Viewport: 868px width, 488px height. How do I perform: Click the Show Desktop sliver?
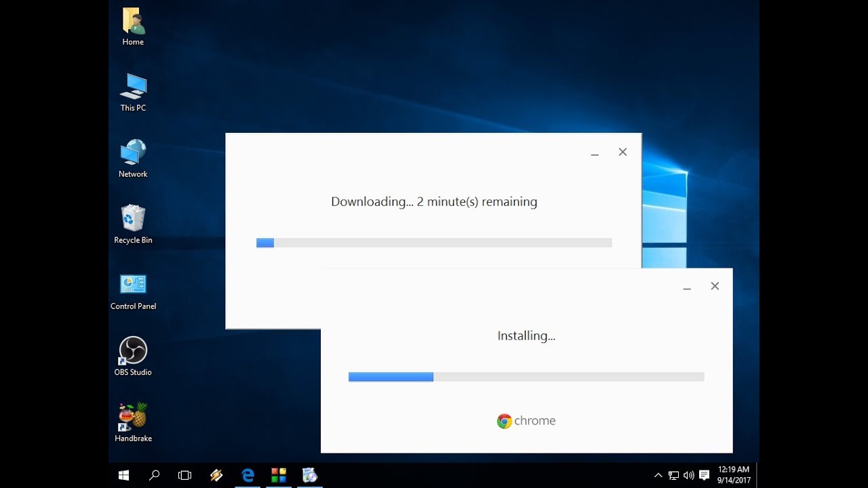pyautogui.click(x=757, y=475)
